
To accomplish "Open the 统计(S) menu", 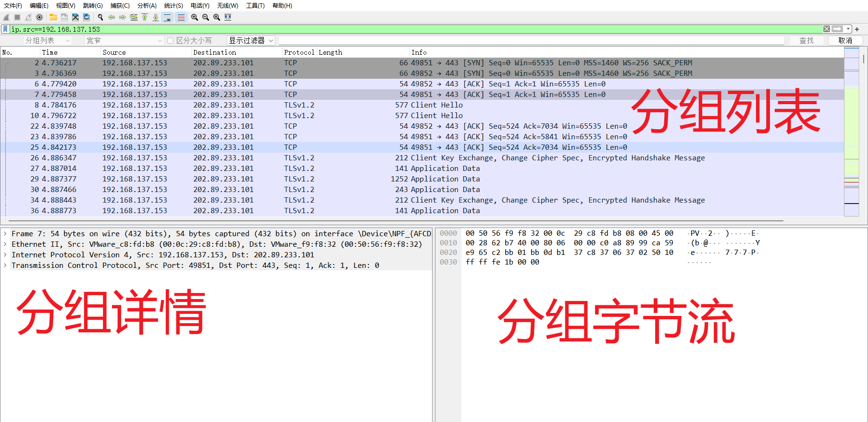I will (173, 6).
